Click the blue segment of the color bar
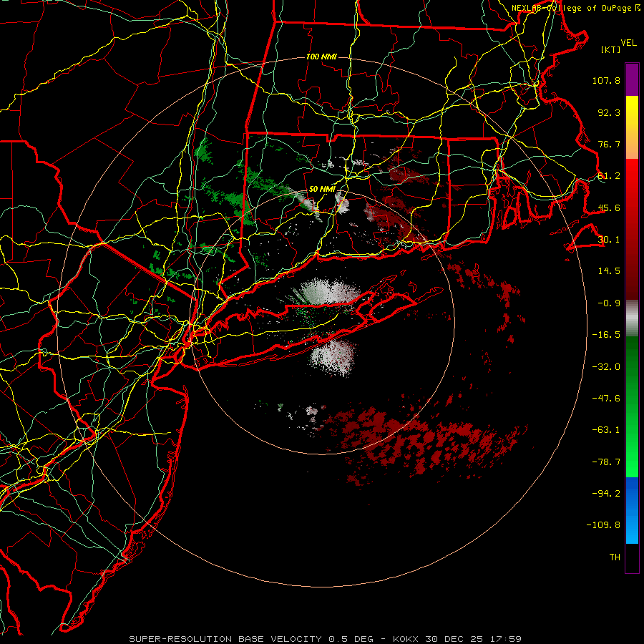 632,510
